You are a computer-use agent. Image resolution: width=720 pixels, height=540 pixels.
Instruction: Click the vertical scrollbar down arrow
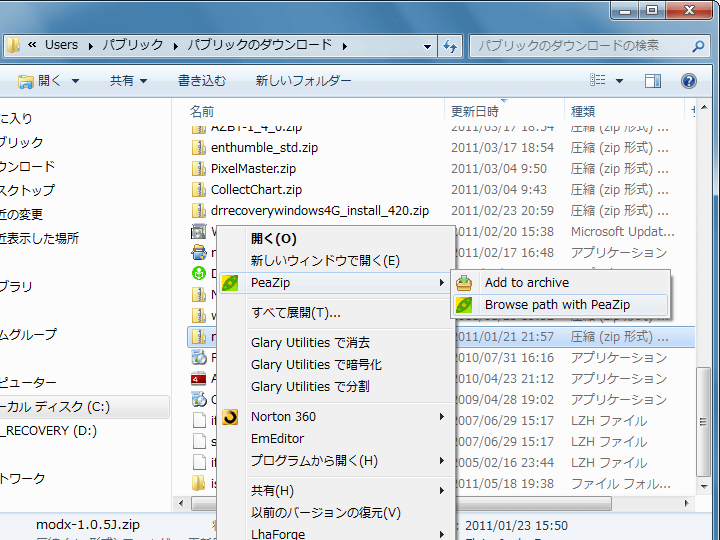[x=704, y=486]
